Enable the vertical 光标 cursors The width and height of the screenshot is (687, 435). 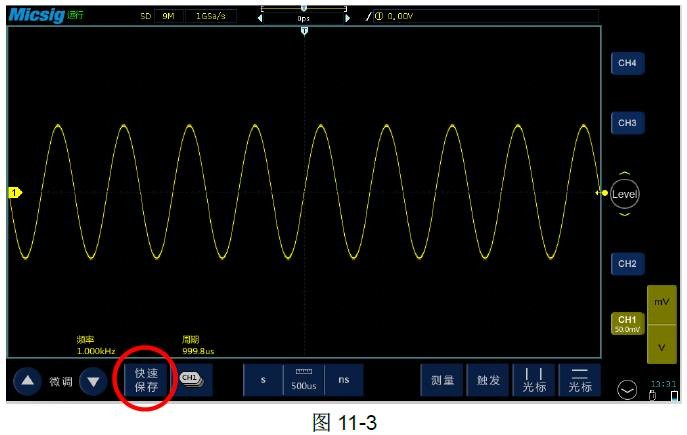(x=534, y=380)
